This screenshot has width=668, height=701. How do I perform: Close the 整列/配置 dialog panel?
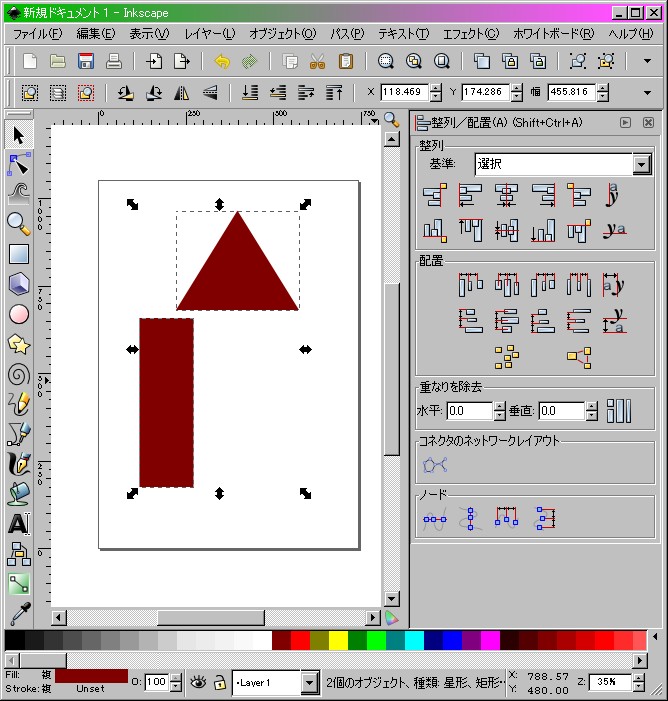(648, 122)
